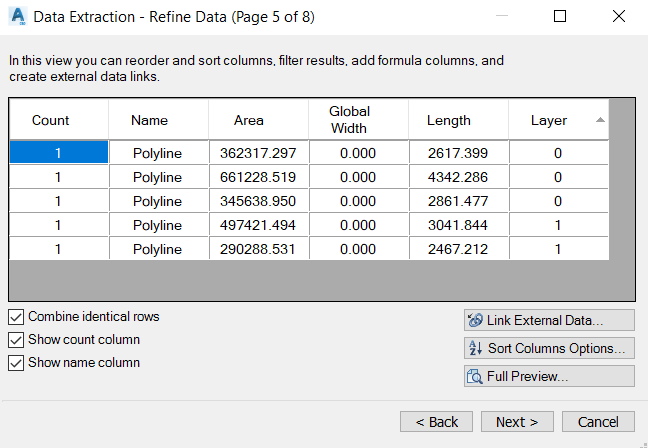Viewport: 648px width, 448px height.
Task: Select the Global Width column header
Action: 349,120
